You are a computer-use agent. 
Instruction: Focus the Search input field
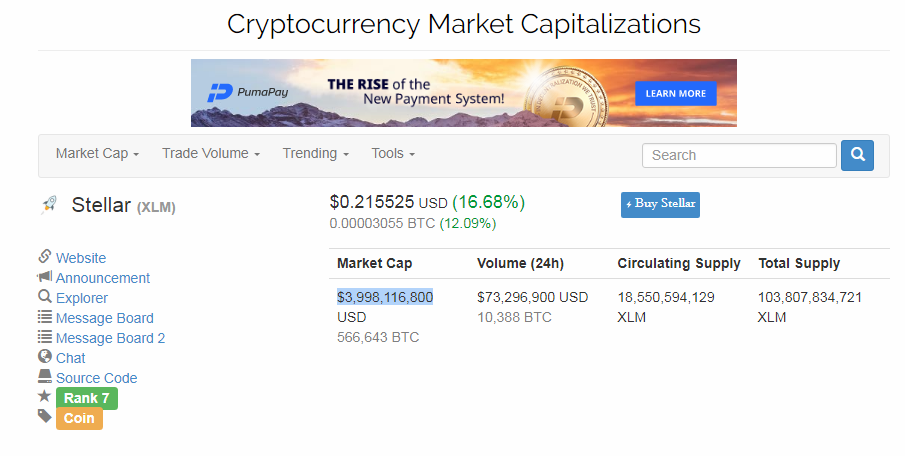click(739, 155)
